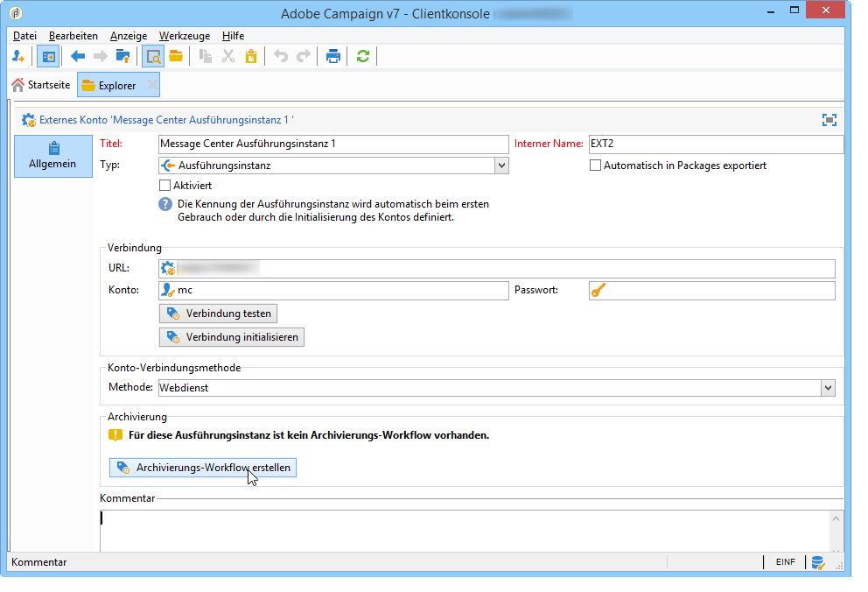This screenshot has height=592, width=868.
Task: Click the database icon in status bar
Action: (817, 562)
